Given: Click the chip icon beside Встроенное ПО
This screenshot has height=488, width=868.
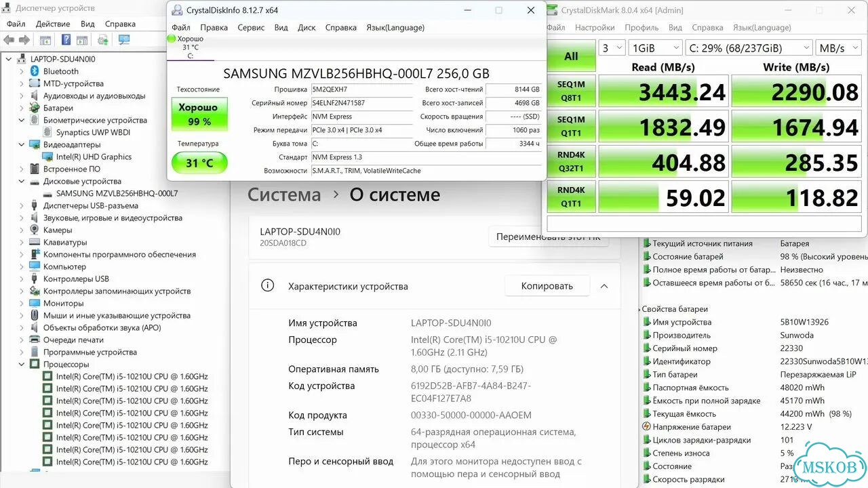Looking at the screenshot, I should coord(35,169).
